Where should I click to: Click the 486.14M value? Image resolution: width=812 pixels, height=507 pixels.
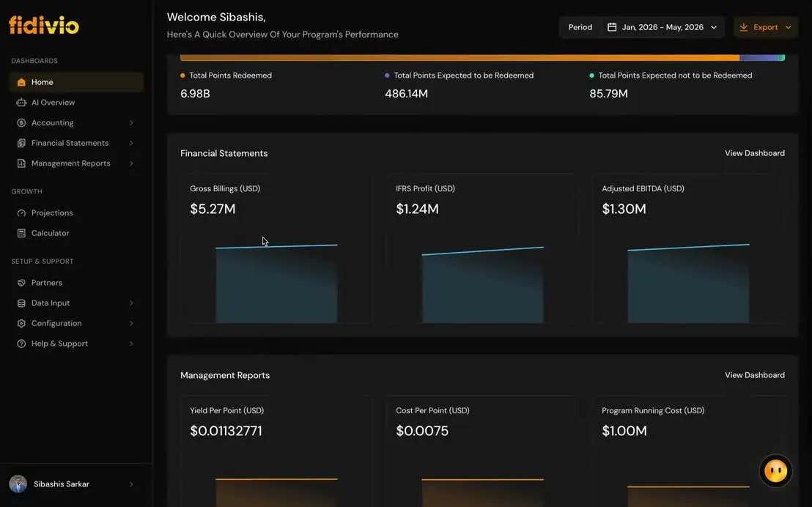[407, 94]
